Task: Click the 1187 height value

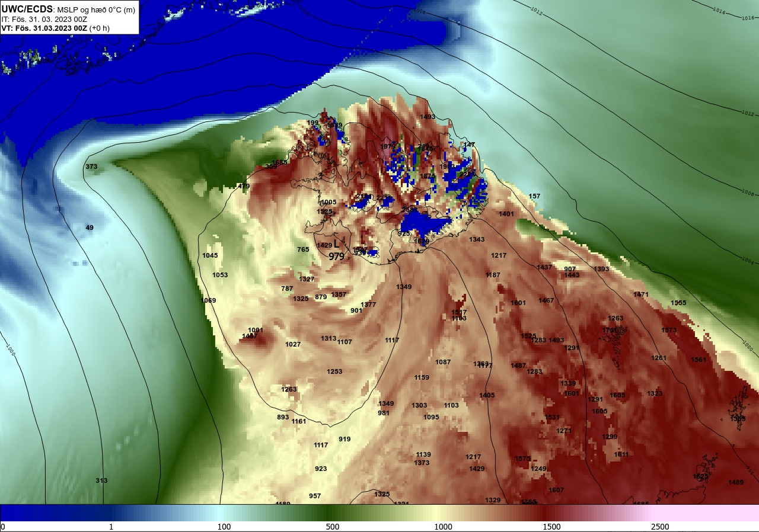Action: 493,275
